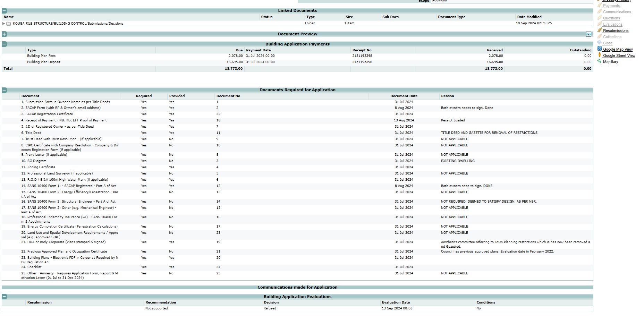Click the Sub Docs column header

[390, 17]
